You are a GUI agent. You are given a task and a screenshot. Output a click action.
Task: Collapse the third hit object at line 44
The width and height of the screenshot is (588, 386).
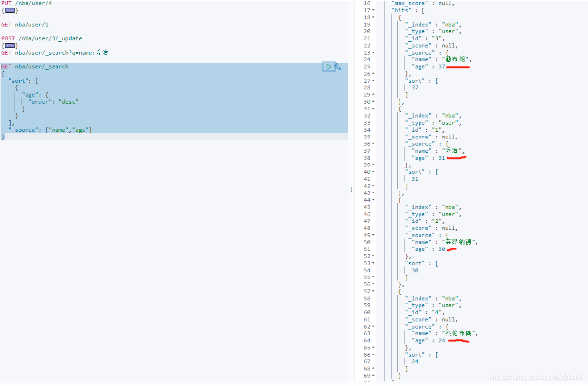[373, 200]
